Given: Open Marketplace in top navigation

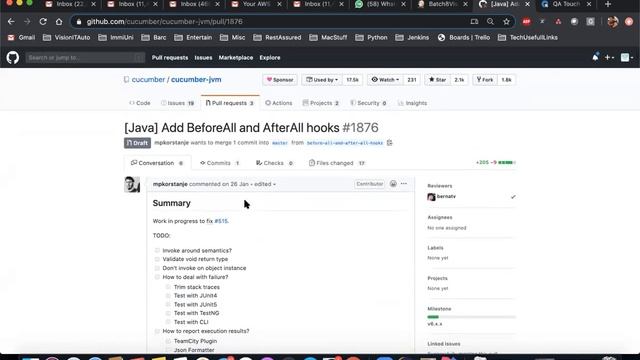Looking at the screenshot, I should (236, 58).
